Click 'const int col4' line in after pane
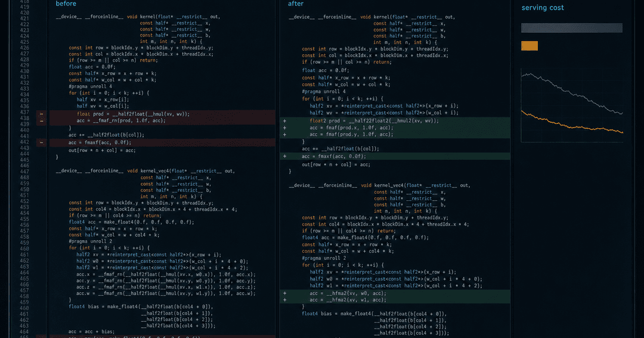 [x=385, y=224]
